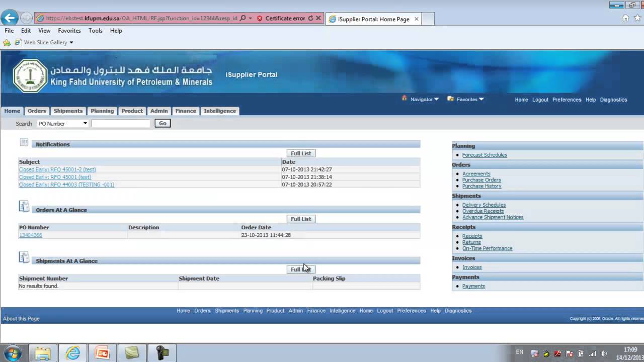
Task: Click the Go search button
Action: click(163, 123)
